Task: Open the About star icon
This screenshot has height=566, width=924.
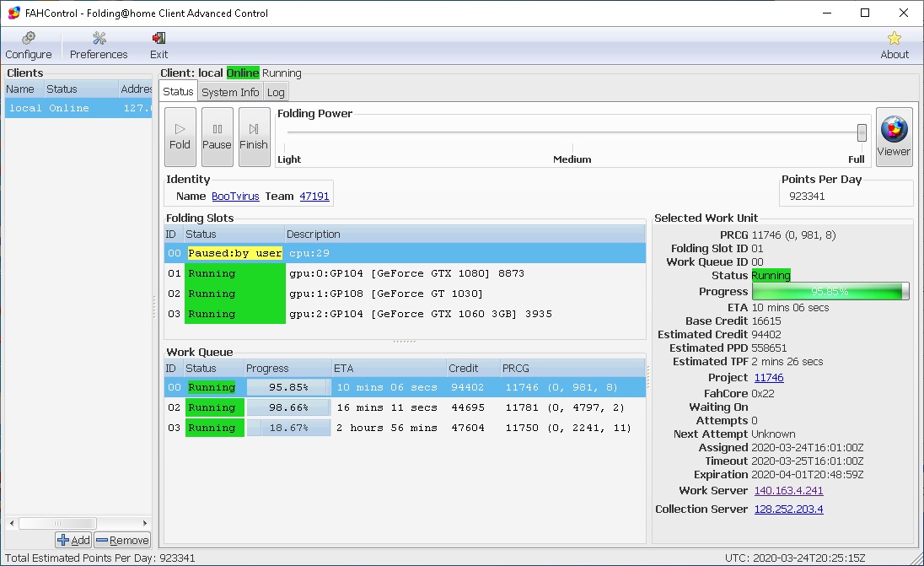Action: click(894, 46)
